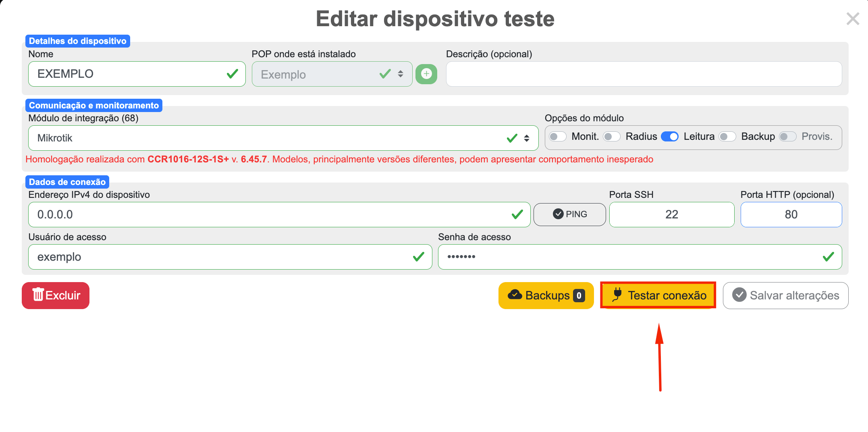
Task: Click the cloud icon on Backups button
Action: point(516,295)
